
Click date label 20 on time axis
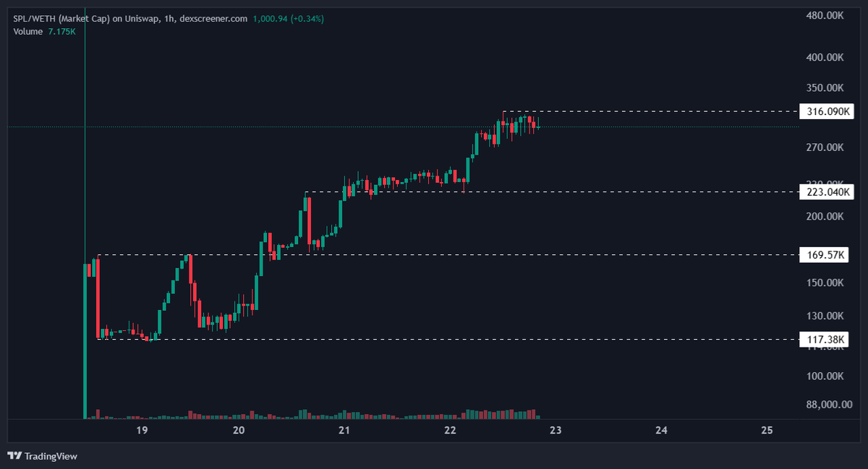[239, 431]
